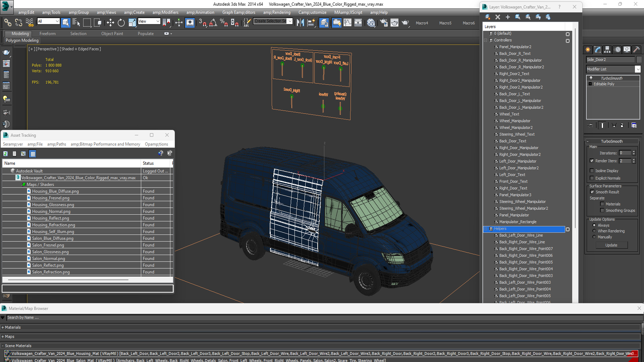644x362 pixels.
Task: Open the Hierarchy command panel tab
Action: pyautogui.click(x=607, y=50)
